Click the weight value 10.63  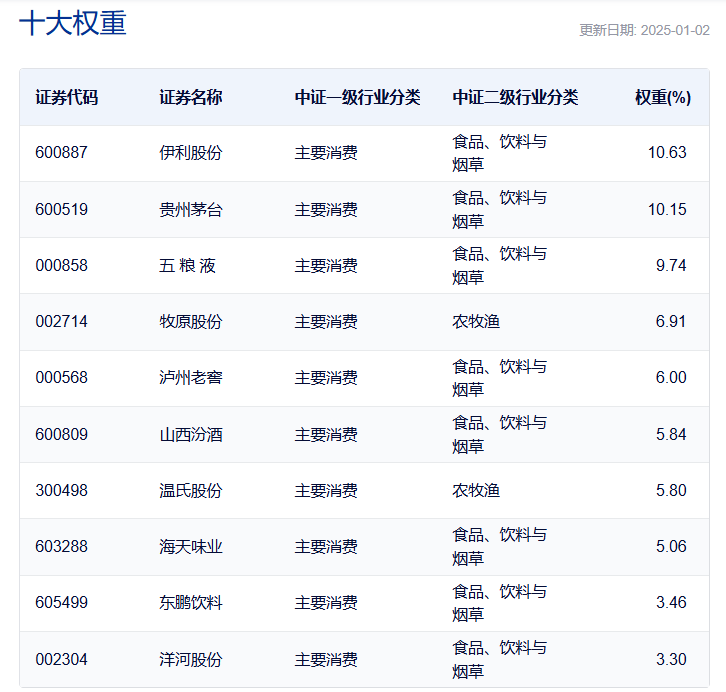click(667, 152)
